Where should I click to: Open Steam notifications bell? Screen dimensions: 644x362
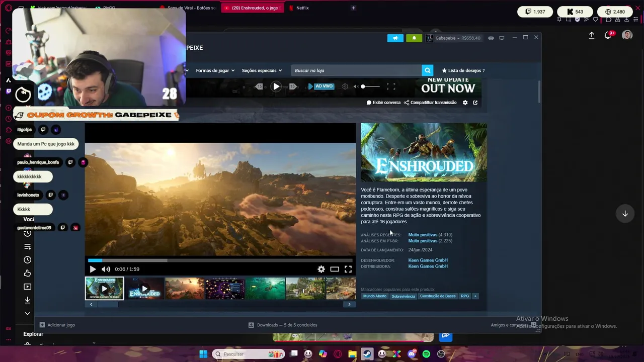point(414,38)
